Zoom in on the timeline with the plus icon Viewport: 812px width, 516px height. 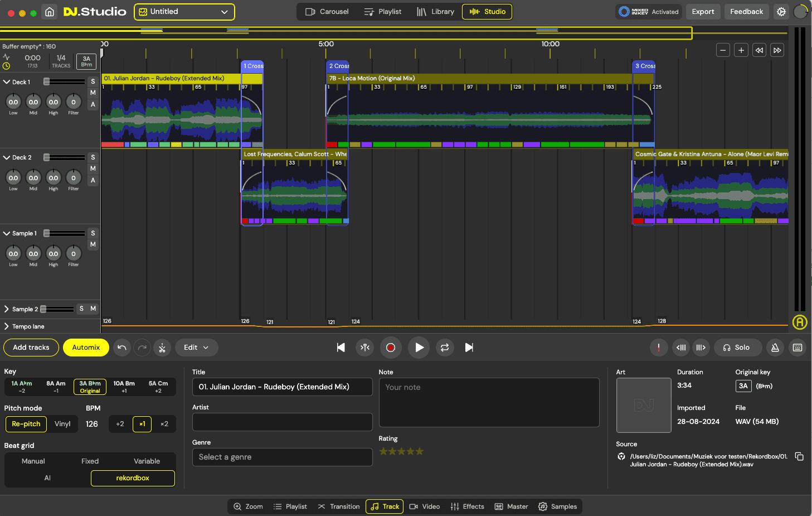pos(741,50)
